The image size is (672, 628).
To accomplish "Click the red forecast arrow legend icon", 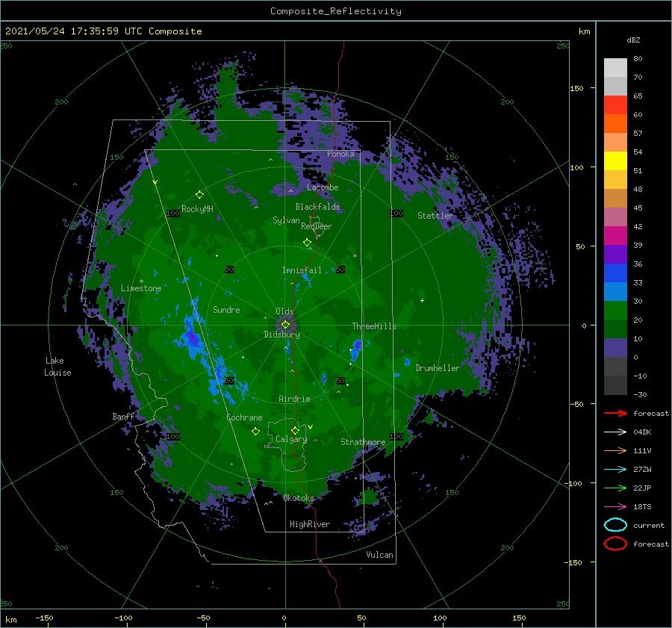I will click(x=615, y=413).
